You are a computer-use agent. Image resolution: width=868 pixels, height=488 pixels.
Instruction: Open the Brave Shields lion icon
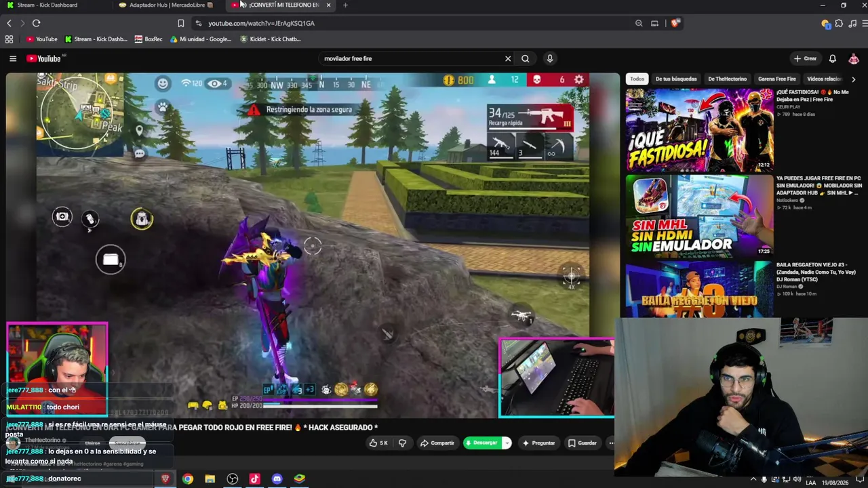coord(675,23)
